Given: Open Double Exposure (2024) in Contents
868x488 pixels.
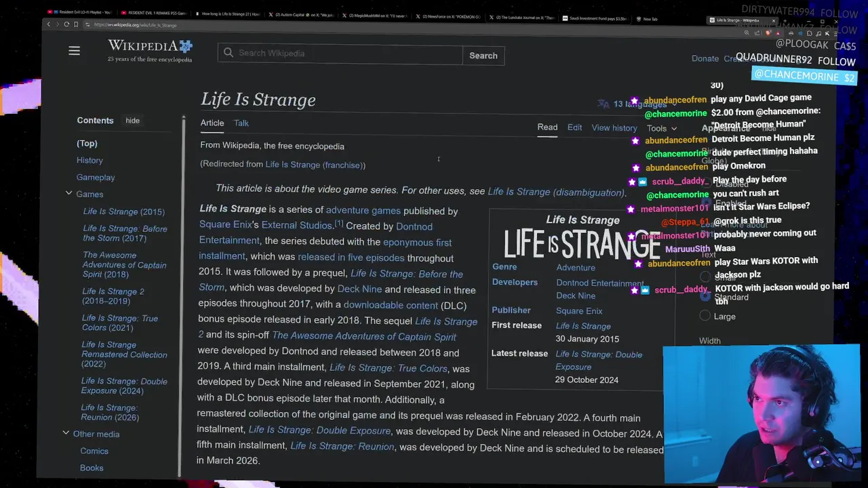Looking at the screenshot, I should pyautogui.click(x=124, y=386).
